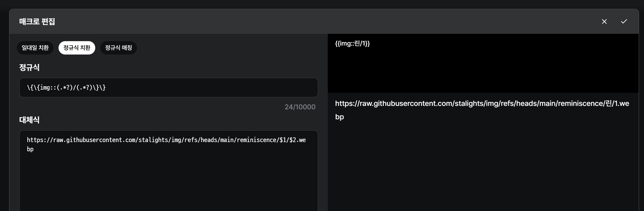Focus the 정규식 pattern input field
Screen dimensions: 644x211
coord(168,88)
